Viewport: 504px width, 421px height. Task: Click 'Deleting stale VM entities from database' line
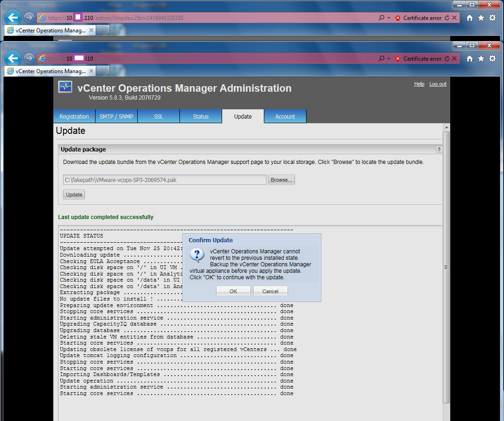tap(177, 337)
